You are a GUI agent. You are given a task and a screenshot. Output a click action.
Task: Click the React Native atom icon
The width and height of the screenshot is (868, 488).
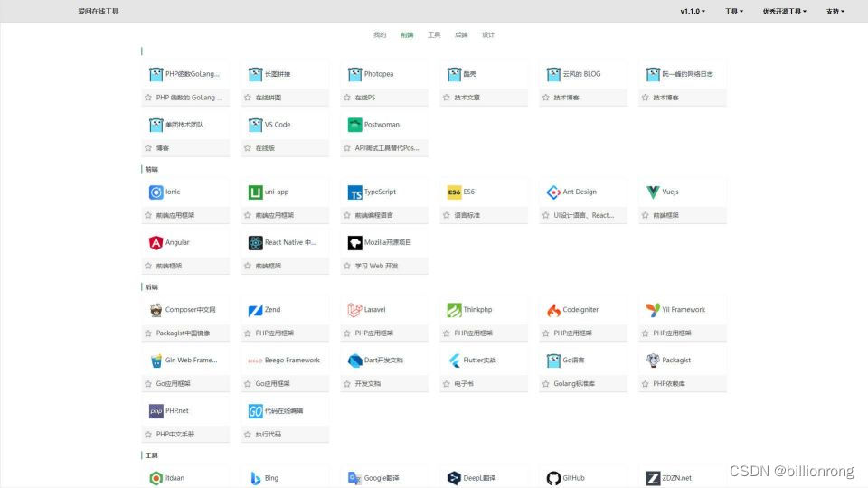[x=255, y=242]
